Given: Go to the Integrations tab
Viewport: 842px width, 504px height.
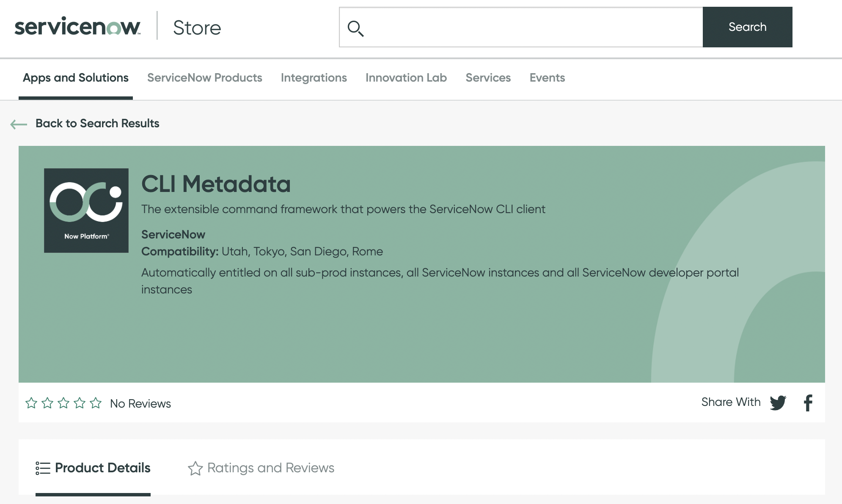Looking at the screenshot, I should (x=314, y=78).
